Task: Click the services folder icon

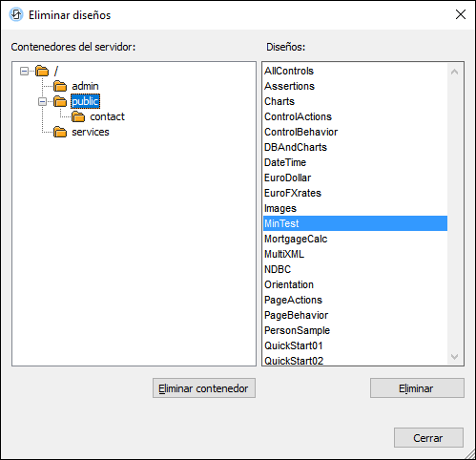Action: [x=60, y=132]
